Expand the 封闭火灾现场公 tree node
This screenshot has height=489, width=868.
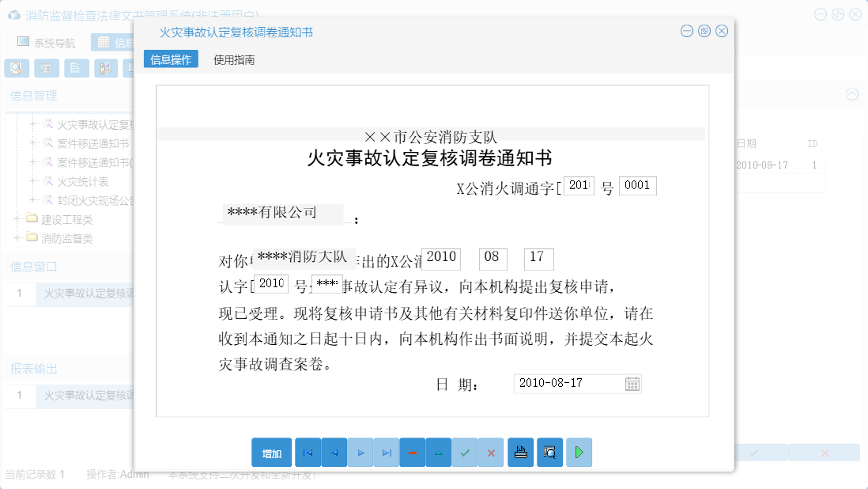(x=32, y=200)
